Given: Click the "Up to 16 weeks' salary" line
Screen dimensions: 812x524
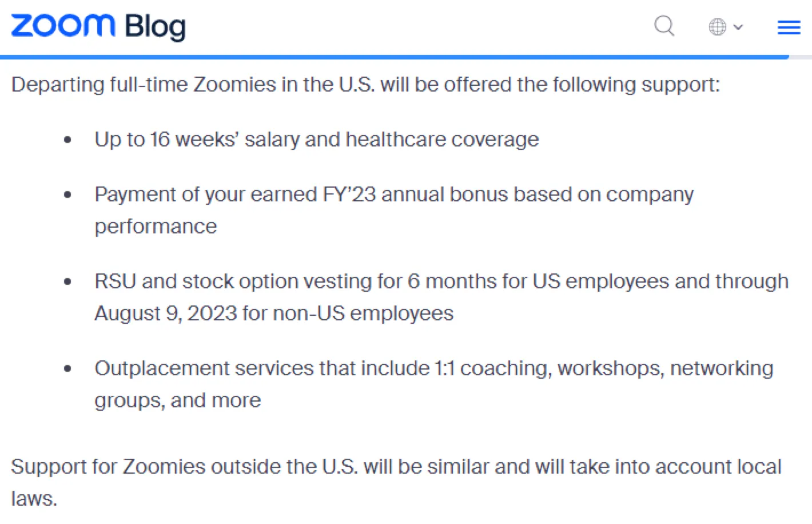Looking at the screenshot, I should (316, 140).
